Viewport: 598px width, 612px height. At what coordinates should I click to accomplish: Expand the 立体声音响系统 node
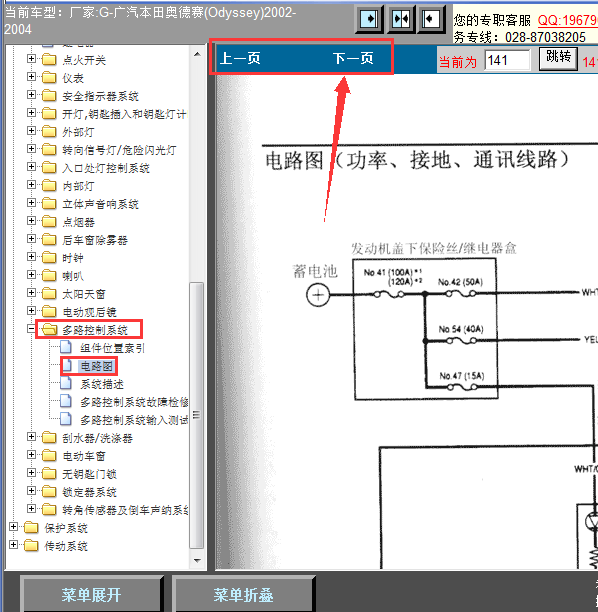coord(31,203)
